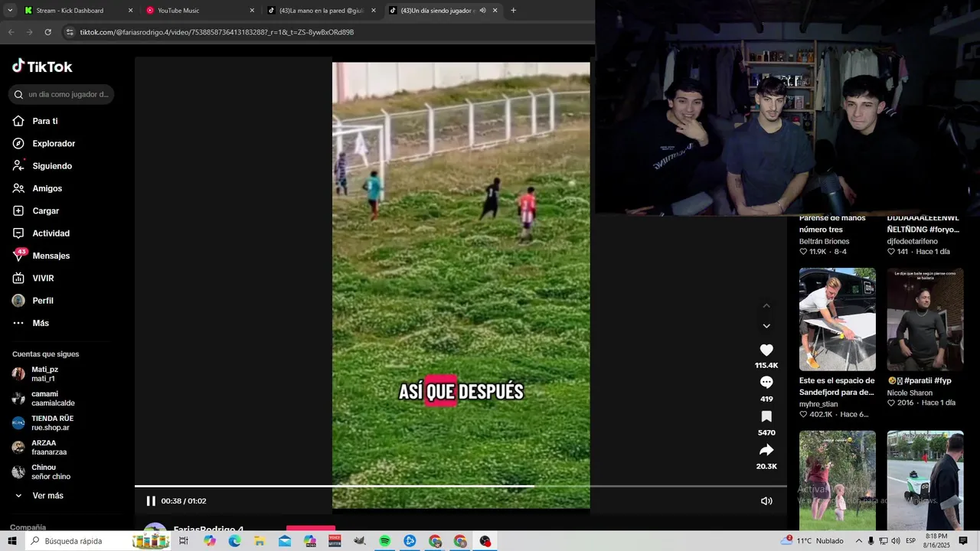
Task: Open Task View on the taskbar
Action: (184, 541)
